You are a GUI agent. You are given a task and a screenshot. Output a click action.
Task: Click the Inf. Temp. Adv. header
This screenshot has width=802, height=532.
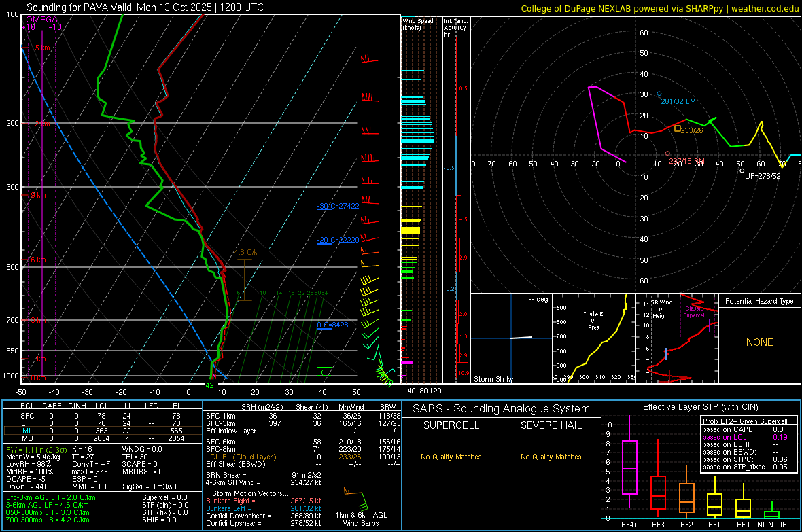pyautogui.click(x=455, y=28)
